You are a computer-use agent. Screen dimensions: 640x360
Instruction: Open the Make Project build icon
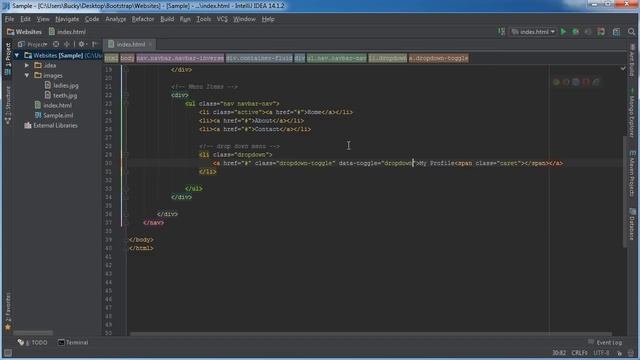pos(502,32)
